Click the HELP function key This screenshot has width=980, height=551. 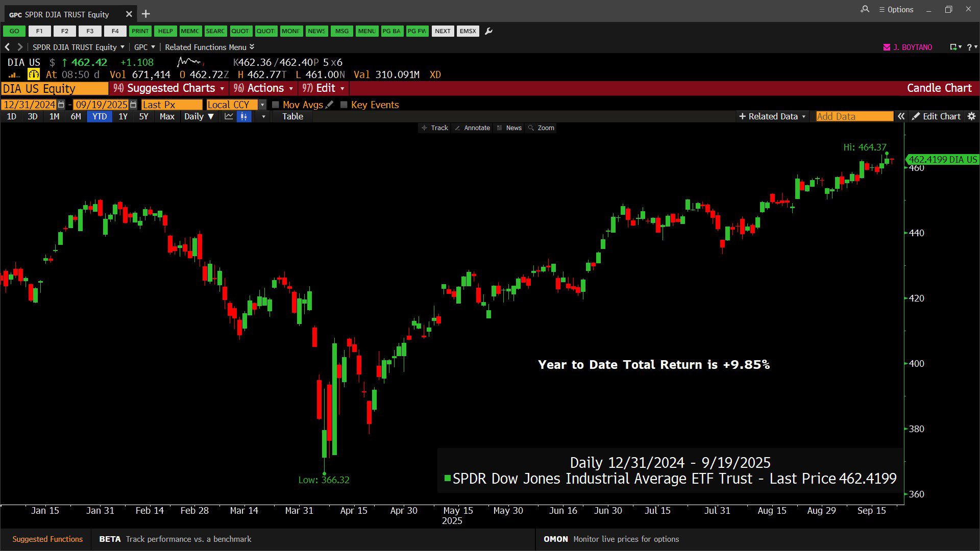coord(165,31)
